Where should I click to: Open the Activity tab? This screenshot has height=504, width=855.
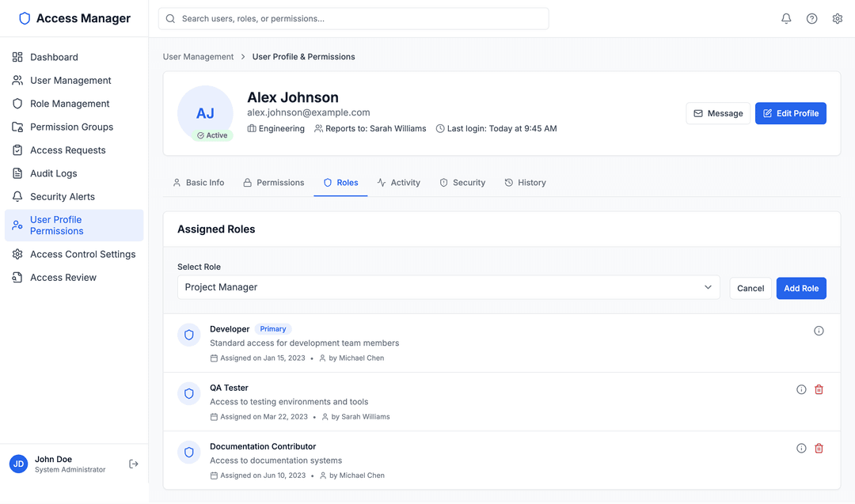pos(399,182)
